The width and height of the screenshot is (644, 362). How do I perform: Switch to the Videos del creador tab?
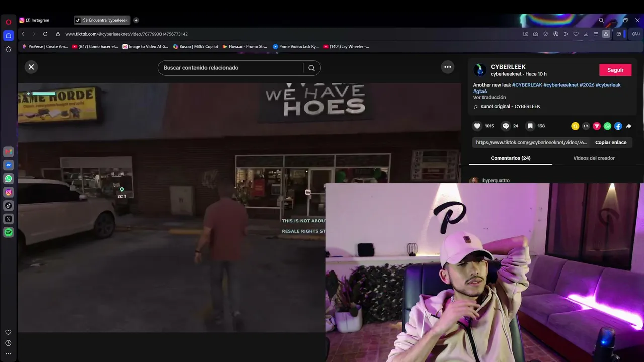click(x=594, y=158)
